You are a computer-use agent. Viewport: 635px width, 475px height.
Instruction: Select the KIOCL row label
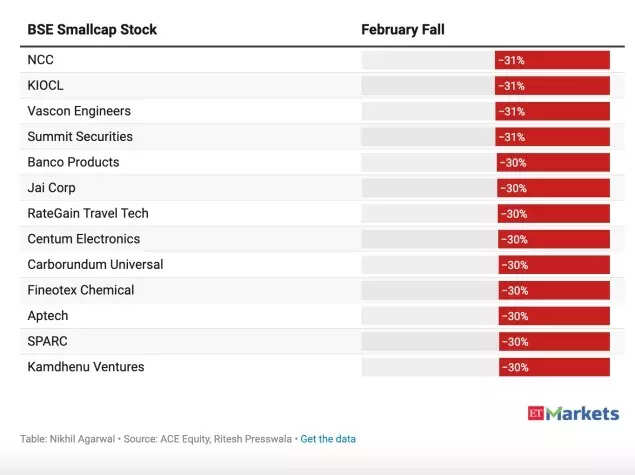coord(45,85)
